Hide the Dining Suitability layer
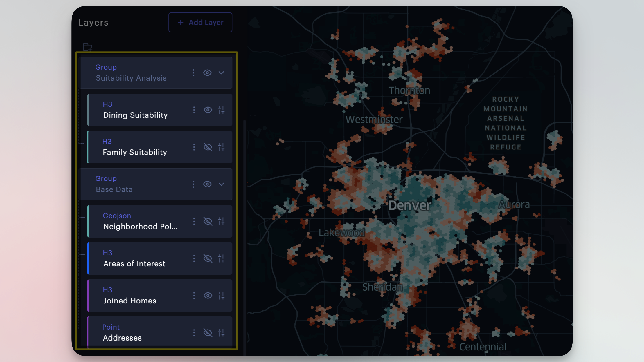644x362 pixels. pyautogui.click(x=208, y=110)
